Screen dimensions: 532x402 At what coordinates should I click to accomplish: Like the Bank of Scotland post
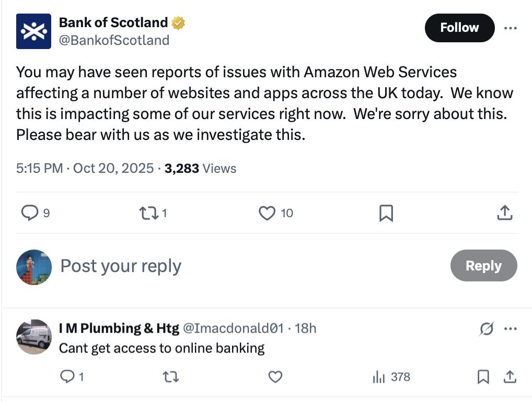(x=267, y=213)
